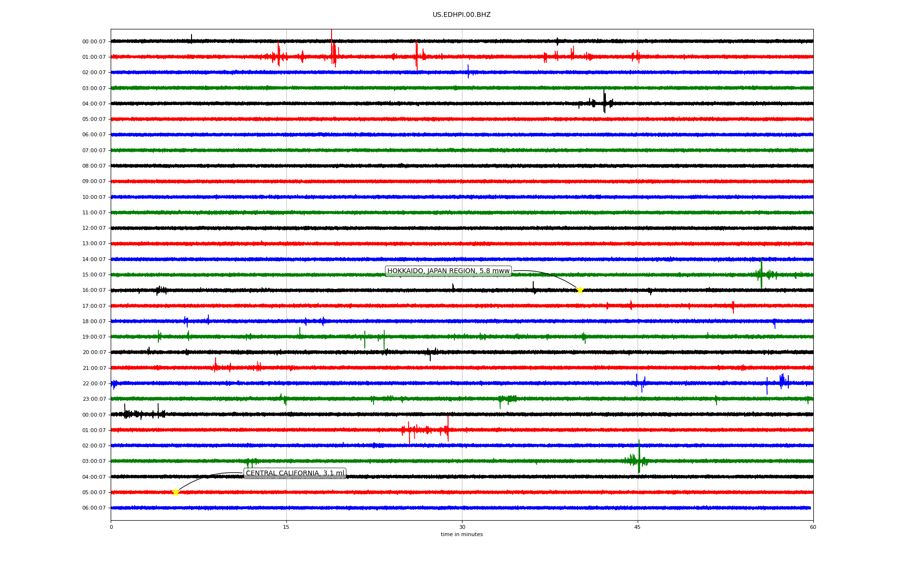
Task: Click the green burst on 03:00:07 lower trace
Action: point(639,460)
